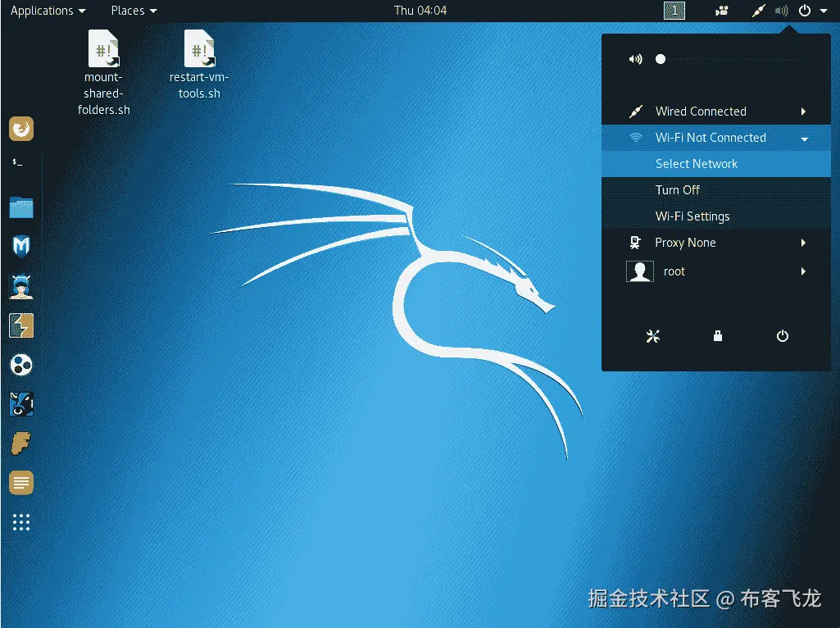Click the volume slider knob
The image size is (840, 628).
point(661,59)
